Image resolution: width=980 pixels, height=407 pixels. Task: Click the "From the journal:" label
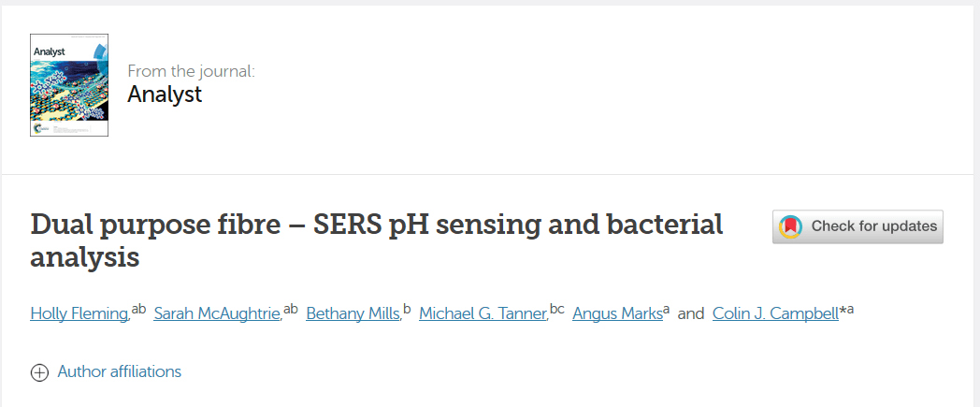(x=191, y=71)
